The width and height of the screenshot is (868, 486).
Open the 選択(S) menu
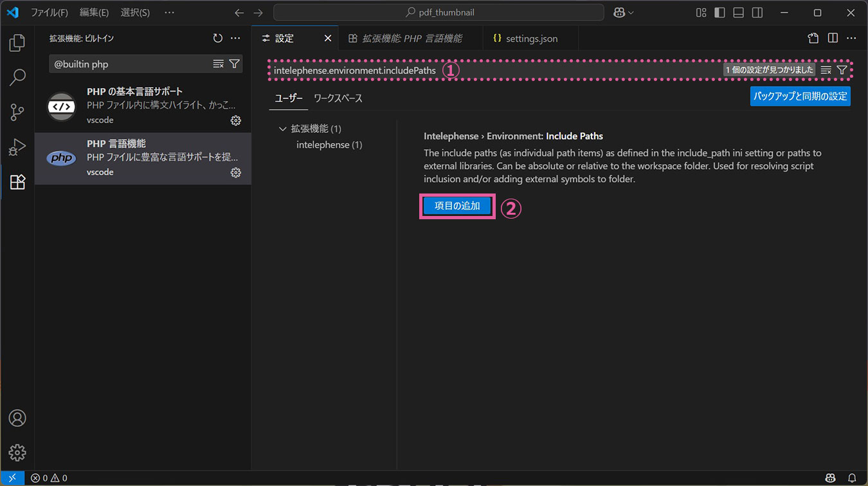(135, 12)
